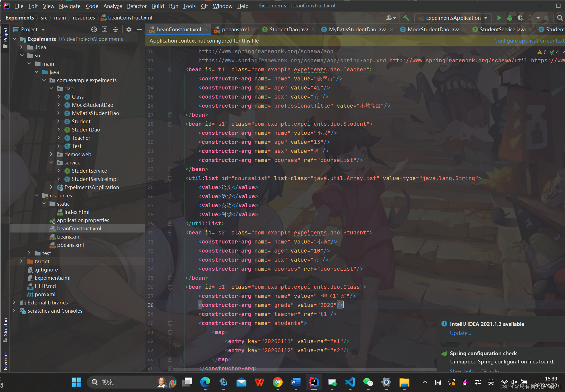
Task: Click Update... link in notification
Action: point(460,333)
